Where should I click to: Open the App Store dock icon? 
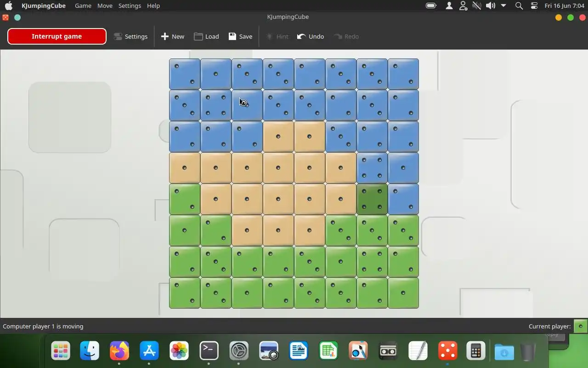[x=149, y=351]
